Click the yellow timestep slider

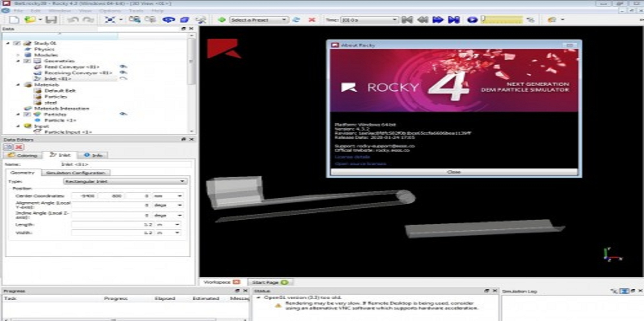point(502,20)
